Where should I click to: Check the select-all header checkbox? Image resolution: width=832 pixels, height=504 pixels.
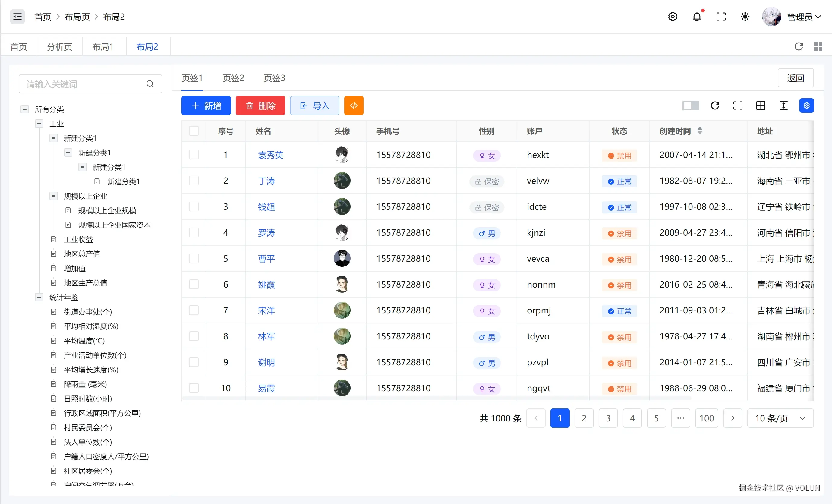click(194, 131)
